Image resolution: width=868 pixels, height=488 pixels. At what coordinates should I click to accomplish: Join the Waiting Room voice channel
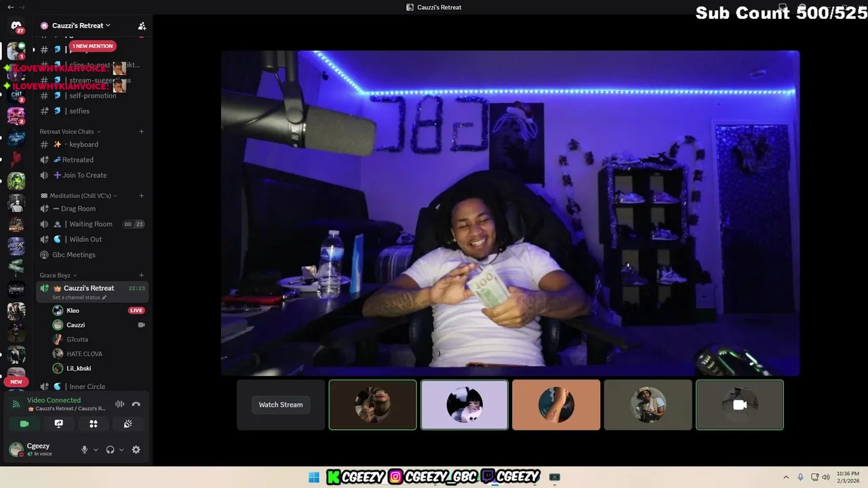(x=90, y=224)
